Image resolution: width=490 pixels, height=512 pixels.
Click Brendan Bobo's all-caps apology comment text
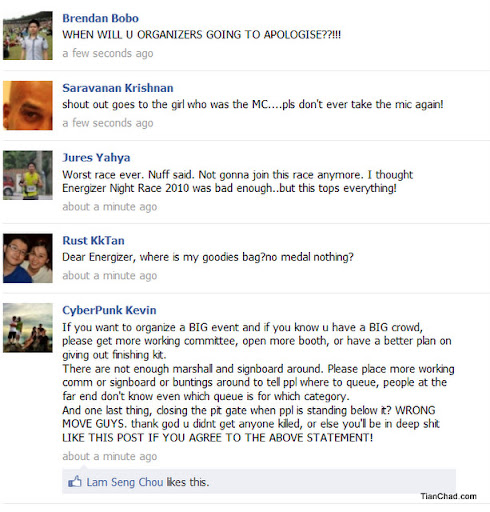click(x=201, y=35)
